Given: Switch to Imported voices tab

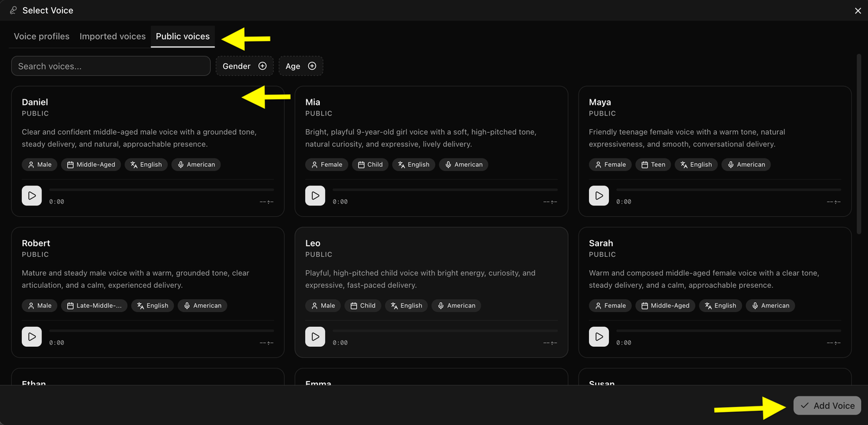Looking at the screenshot, I should click(x=112, y=36).
